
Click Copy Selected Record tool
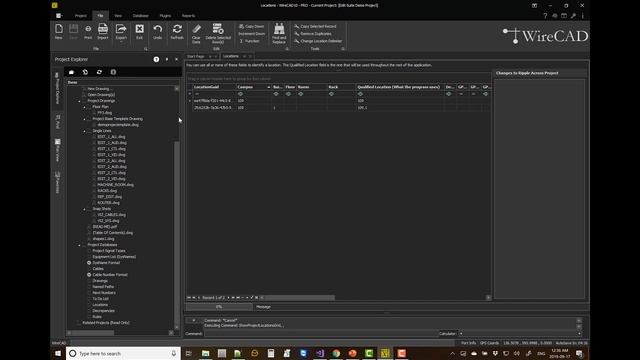coord(316,27)
